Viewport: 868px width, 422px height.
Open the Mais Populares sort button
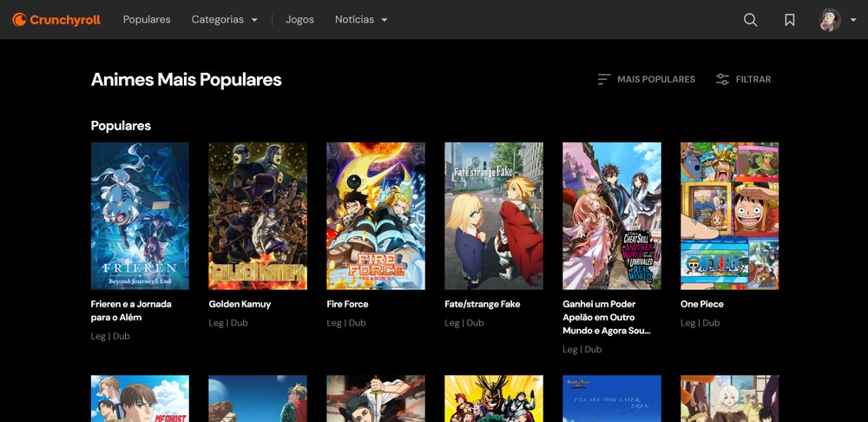[647, 79]
